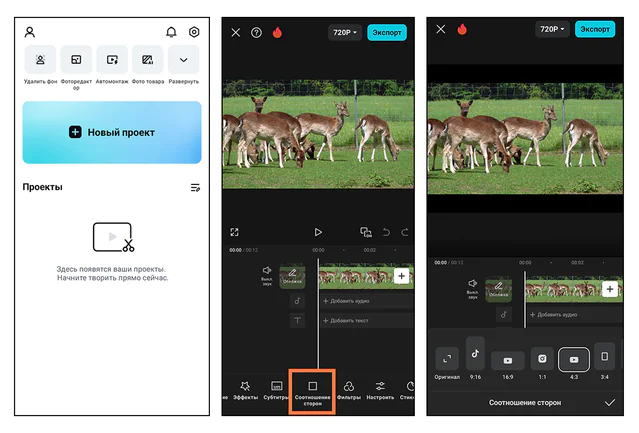Choose the 1:1 Instagram aspect ratio
Viewport: 639px width, 433px height.
coord(541,361)
